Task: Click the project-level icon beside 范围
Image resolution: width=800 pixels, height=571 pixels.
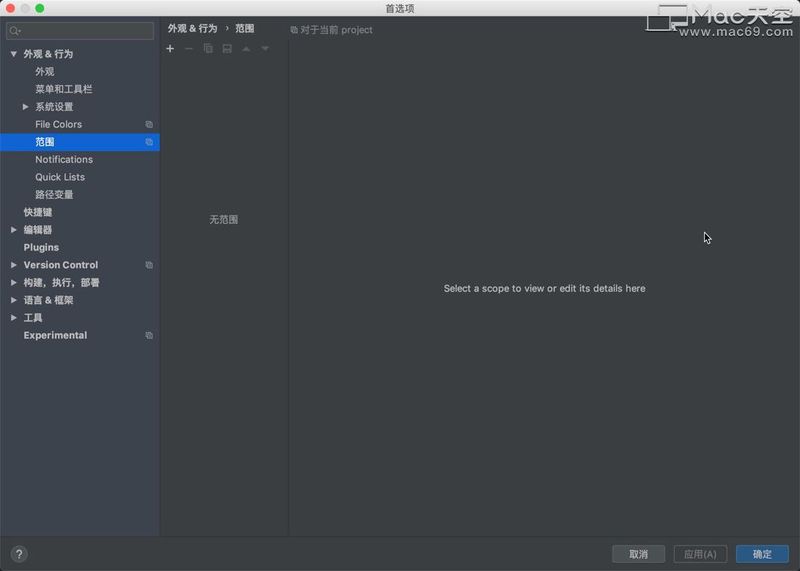Action: coord(149,142)
